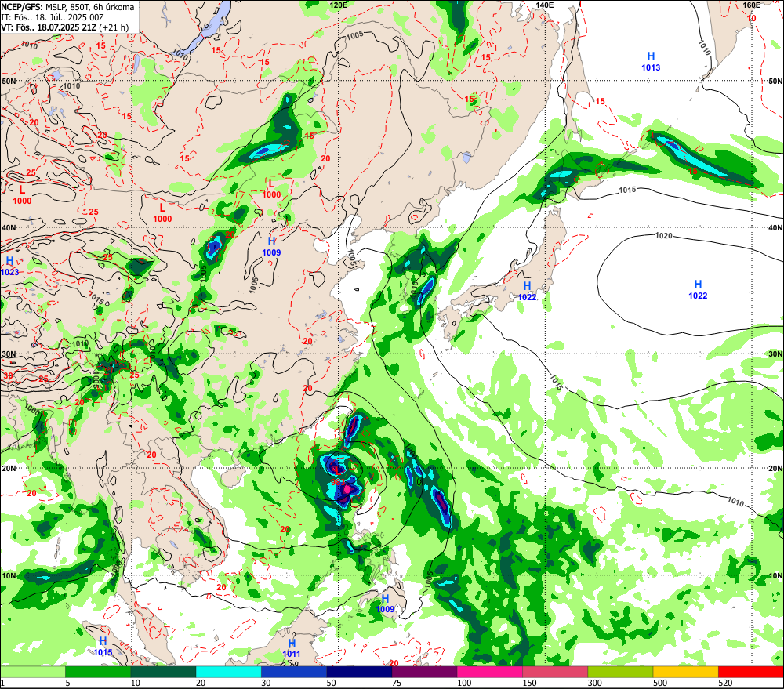Click the purple 75–100 legend swatch
Screen dimensions: 784x689
(424, 672)
